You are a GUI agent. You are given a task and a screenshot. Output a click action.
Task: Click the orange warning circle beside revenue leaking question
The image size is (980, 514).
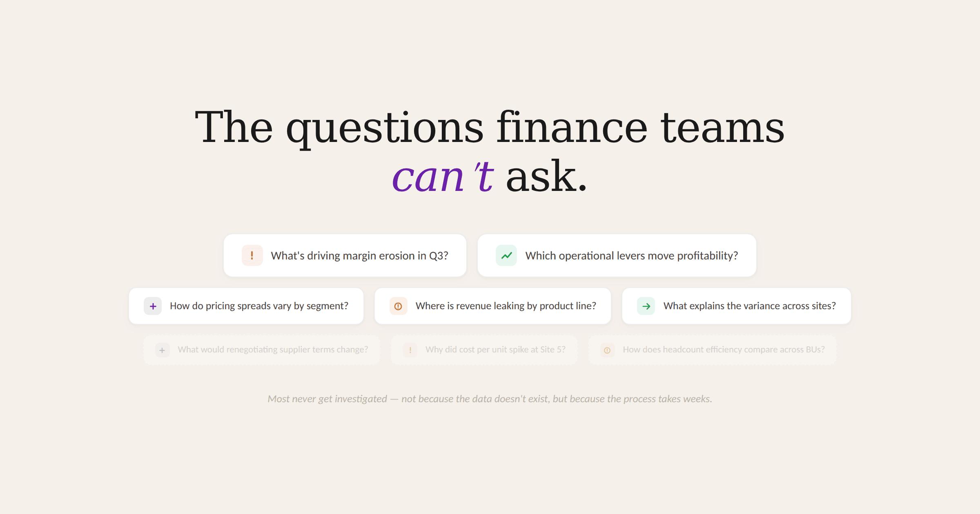(398, 306)
